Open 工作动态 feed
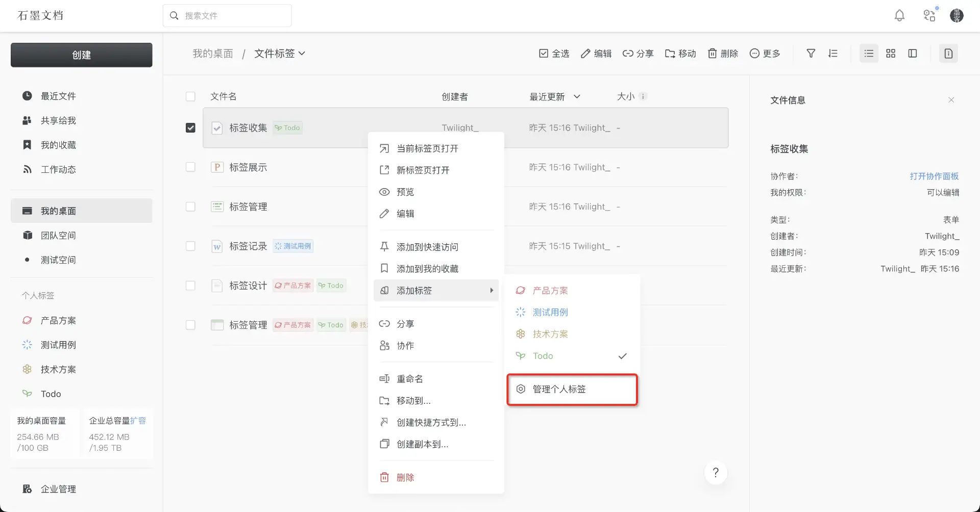The image size is (980, 512). click(82, 170)
